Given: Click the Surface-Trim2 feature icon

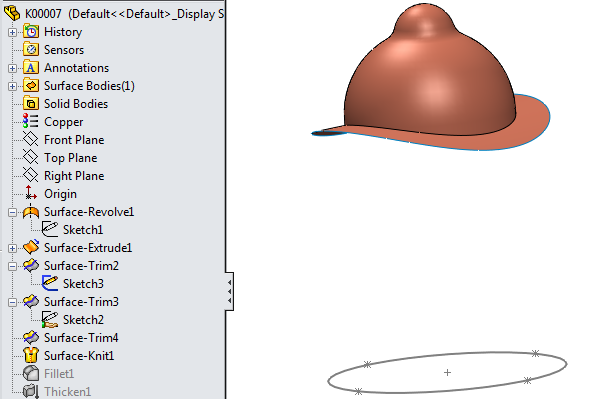Looking at the screenshot, I should tap(31, 266).
